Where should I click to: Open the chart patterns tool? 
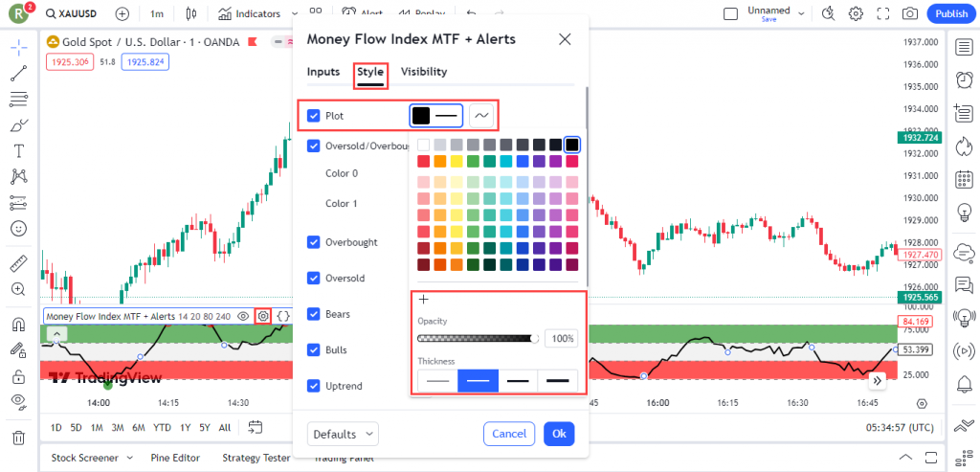click(x=19, y=177)
